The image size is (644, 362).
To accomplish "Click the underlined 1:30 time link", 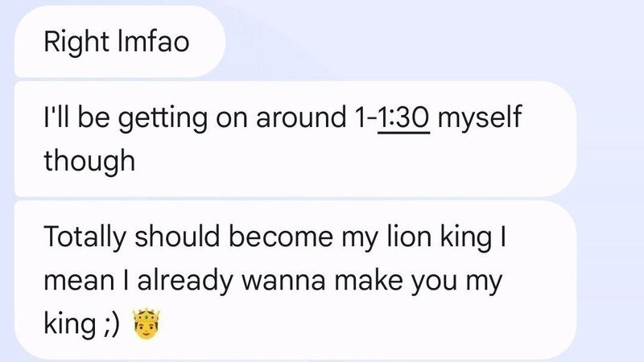I will (x=404, y=121).
